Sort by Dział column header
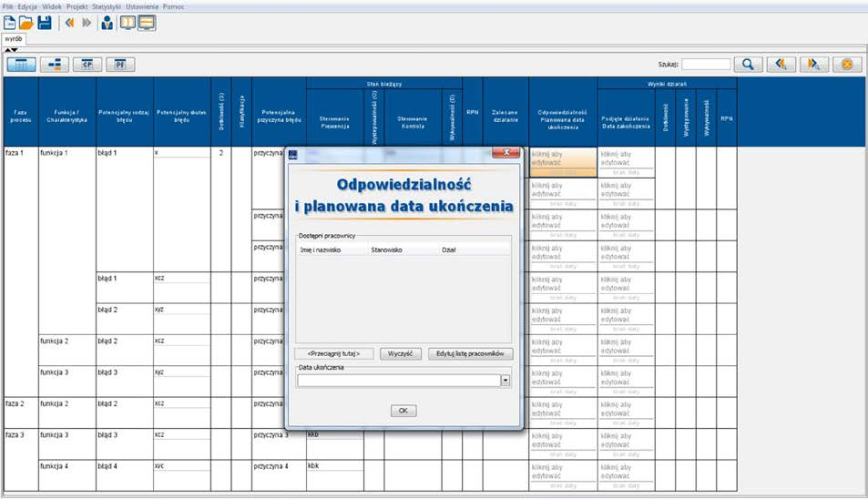The height and width of the screenshot is (499, 868). 475,250
